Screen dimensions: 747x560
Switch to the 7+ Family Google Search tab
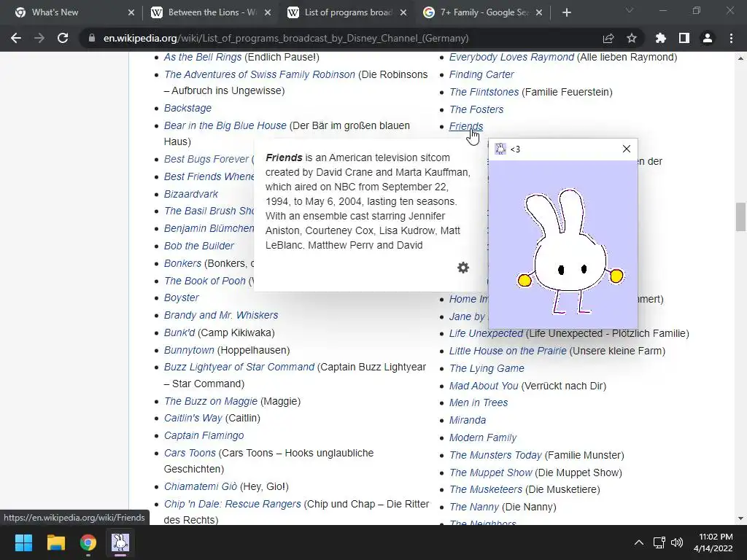click(484, 12)
